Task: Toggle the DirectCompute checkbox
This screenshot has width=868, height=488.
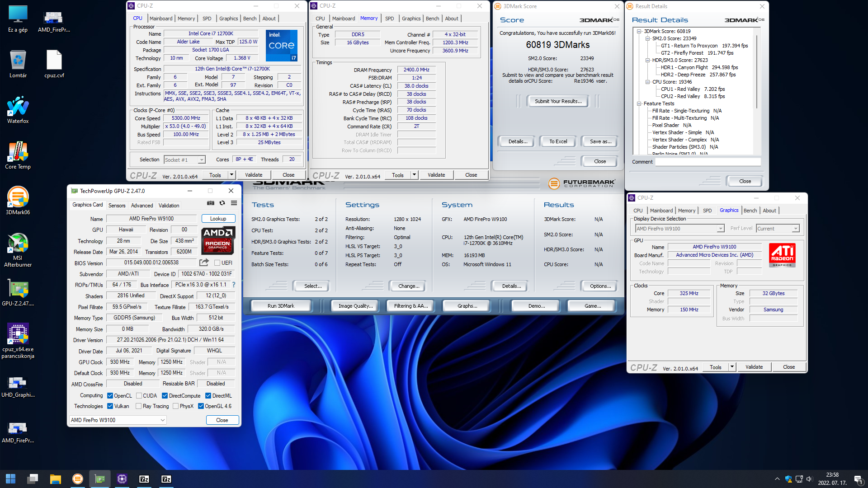Action: 165,396
